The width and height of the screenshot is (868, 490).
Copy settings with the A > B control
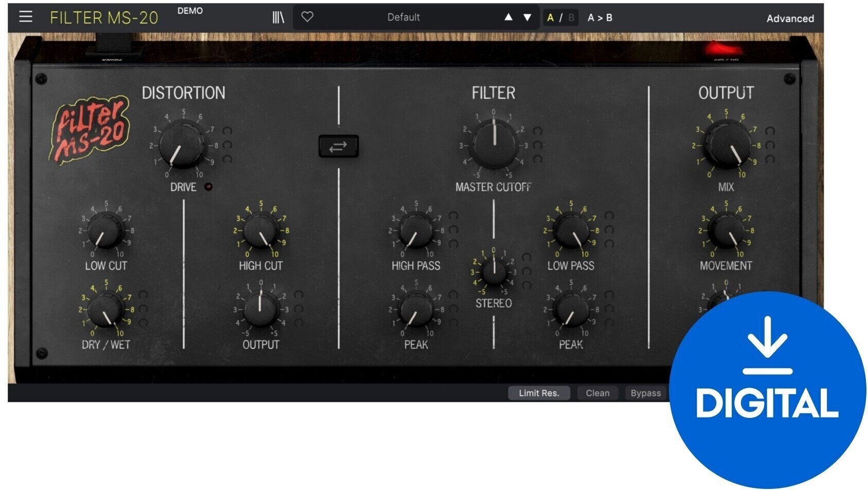(601, 16)
